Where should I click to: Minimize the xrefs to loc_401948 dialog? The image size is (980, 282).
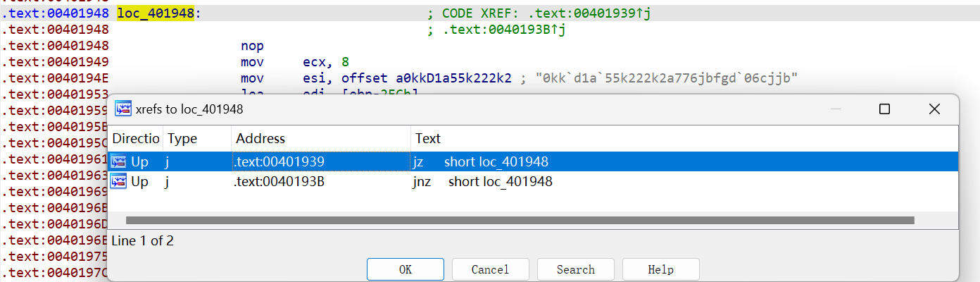pos(836,109)
